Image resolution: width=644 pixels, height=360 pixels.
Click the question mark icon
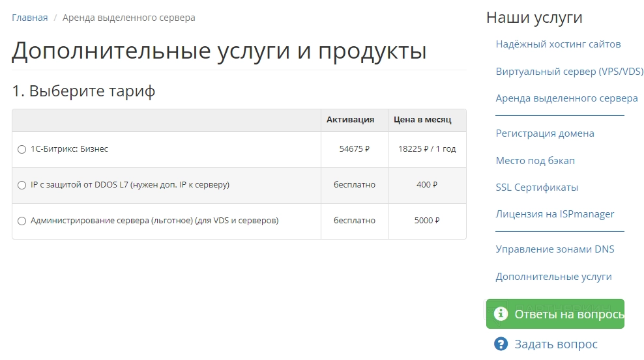click(501, 344)
